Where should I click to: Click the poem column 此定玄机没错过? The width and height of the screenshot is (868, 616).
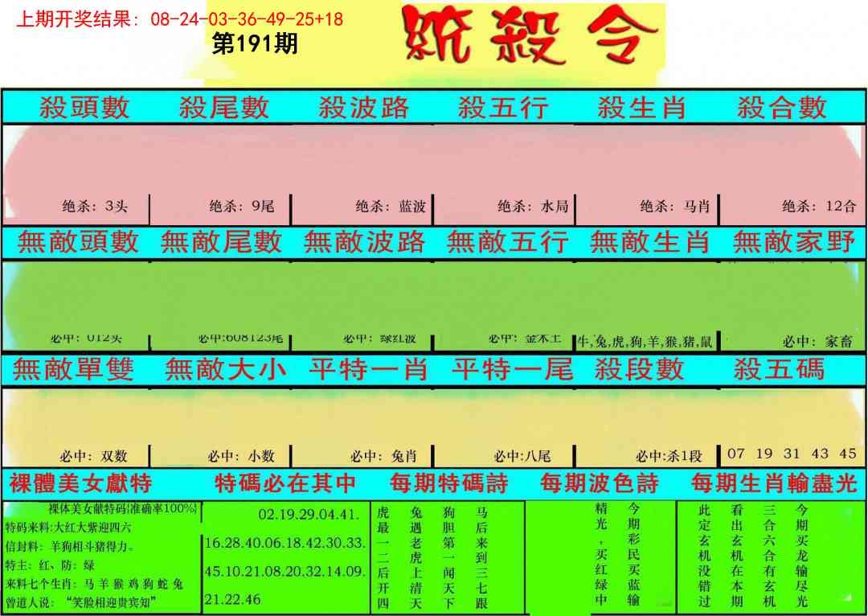[x=703, y=556]
